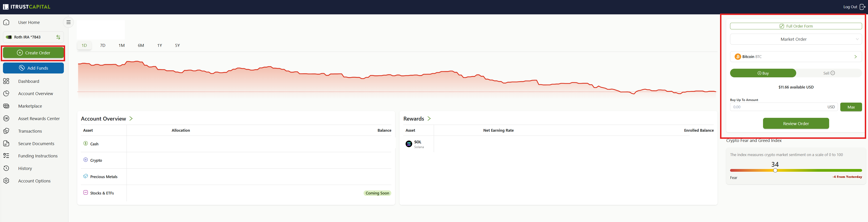Click the Fear and Greed slider handle
868x222 pixels.
(x=775, y=170)
